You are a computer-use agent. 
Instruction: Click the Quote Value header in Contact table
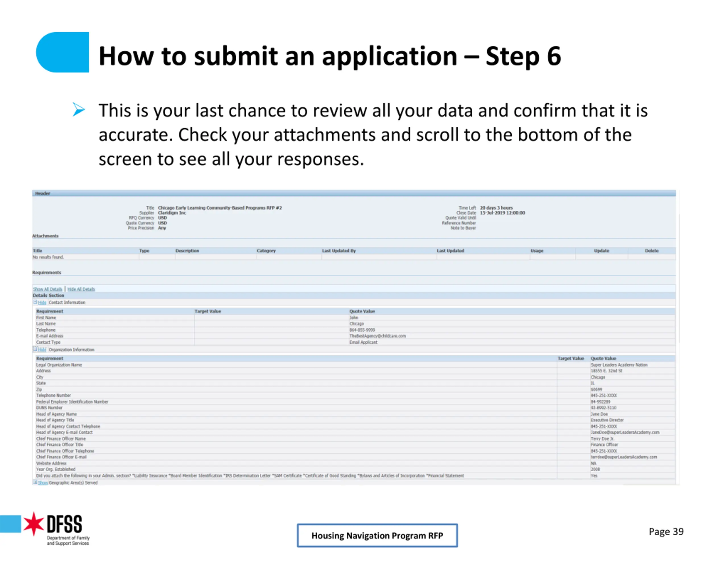point(362,311)
